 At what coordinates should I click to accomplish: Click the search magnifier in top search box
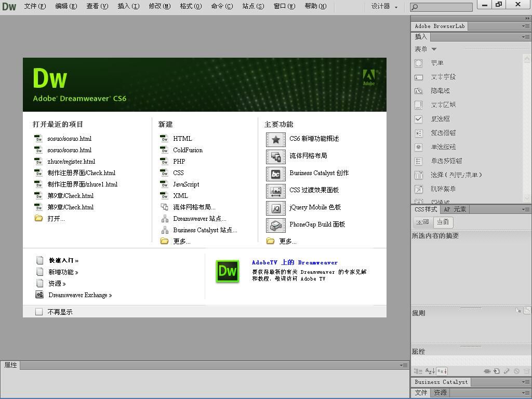click(415, 7)
